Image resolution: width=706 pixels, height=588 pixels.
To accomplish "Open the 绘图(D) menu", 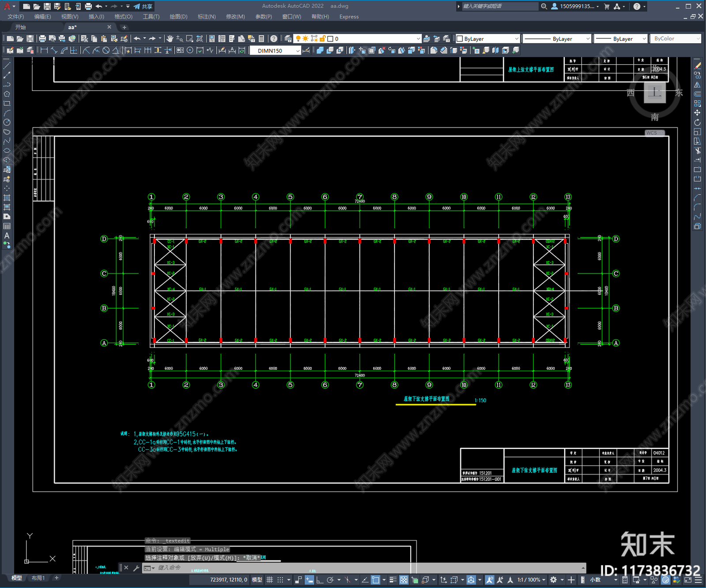I will [178, 17].
